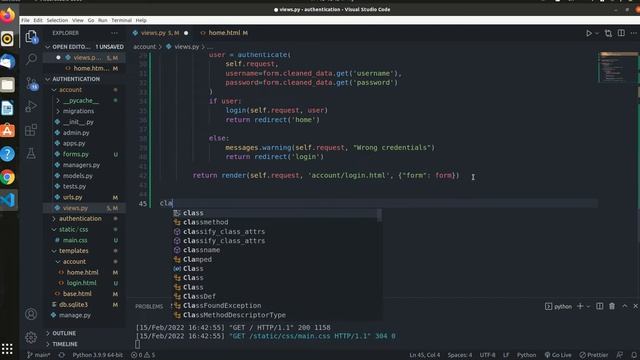Click Ln 45, Col 4 cursor position
640x360 pixels.
[x=424, y=355]
